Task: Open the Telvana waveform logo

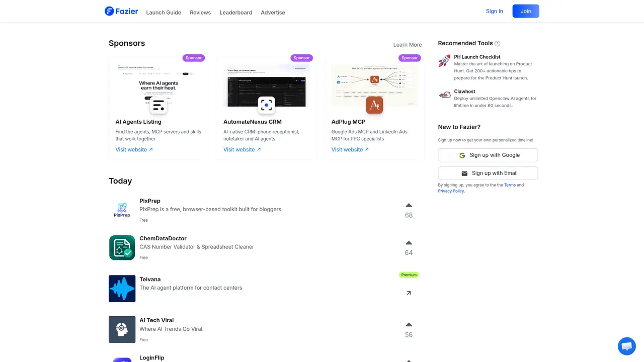Action: point(122,289)
